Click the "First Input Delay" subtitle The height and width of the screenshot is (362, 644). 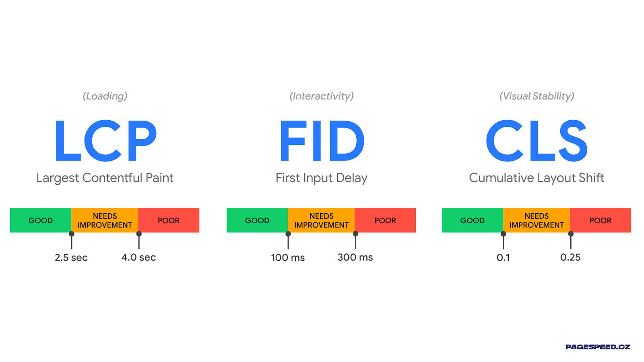coord(322,178)
